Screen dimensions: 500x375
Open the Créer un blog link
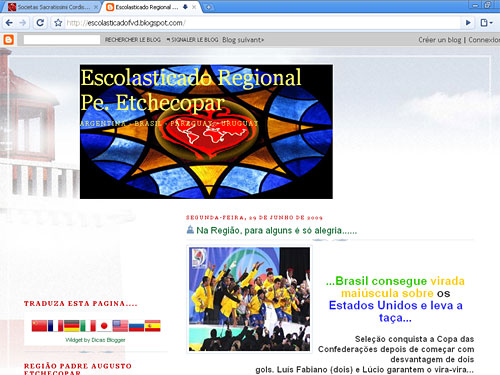tap(440, 40)
